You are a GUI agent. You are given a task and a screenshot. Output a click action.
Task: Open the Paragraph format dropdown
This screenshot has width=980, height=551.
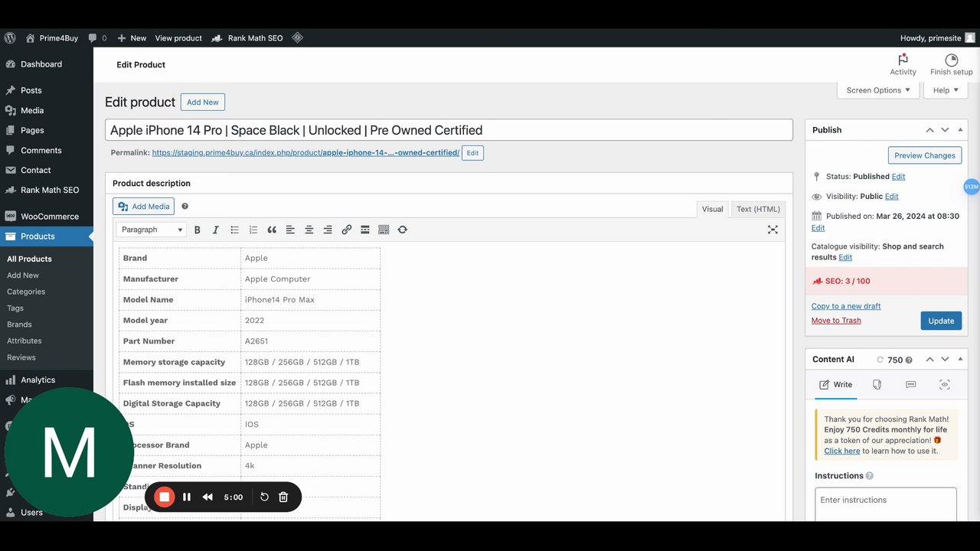point(152,230)
